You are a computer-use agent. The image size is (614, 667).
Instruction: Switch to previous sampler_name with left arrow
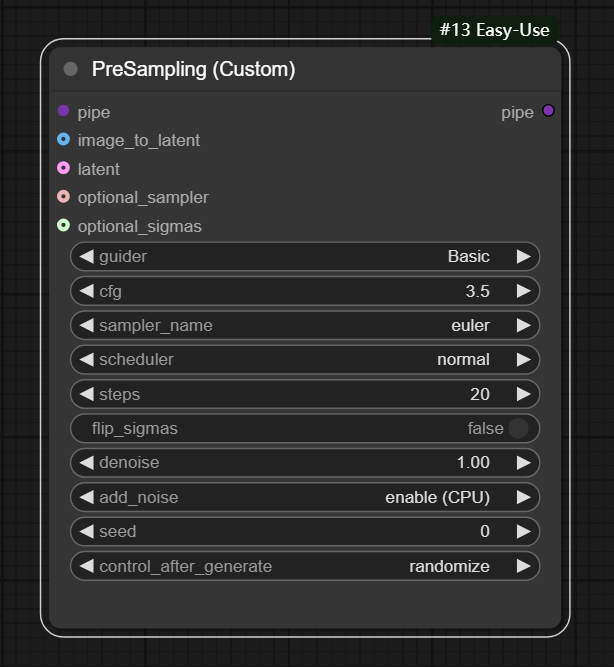click(x=86, y=326)
